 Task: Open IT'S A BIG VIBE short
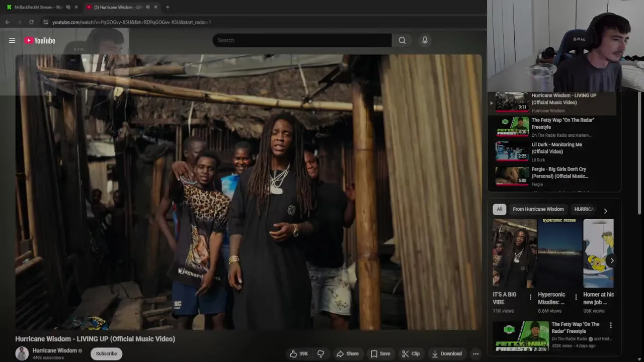pyautogui.click(x=514, y=253)
